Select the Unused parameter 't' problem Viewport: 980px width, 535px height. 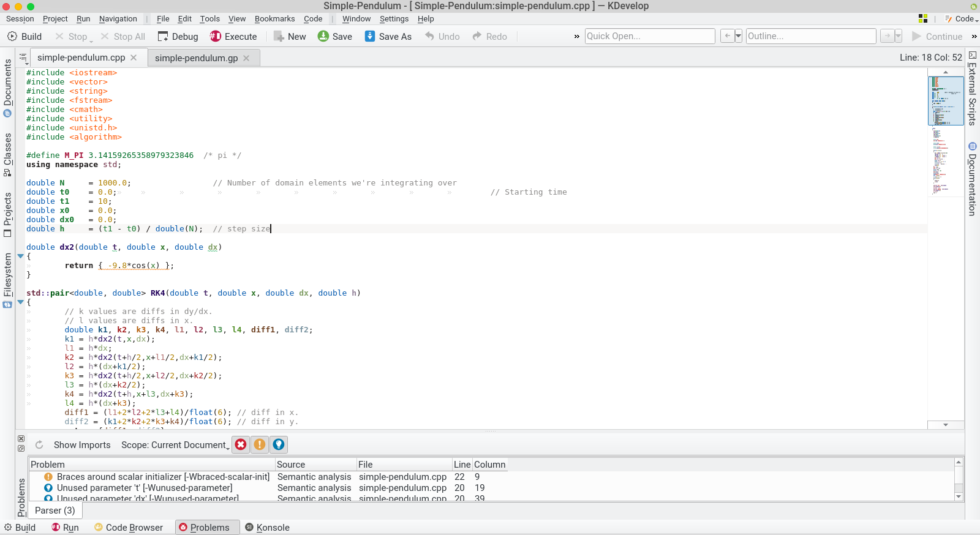[x=145, y=488]
